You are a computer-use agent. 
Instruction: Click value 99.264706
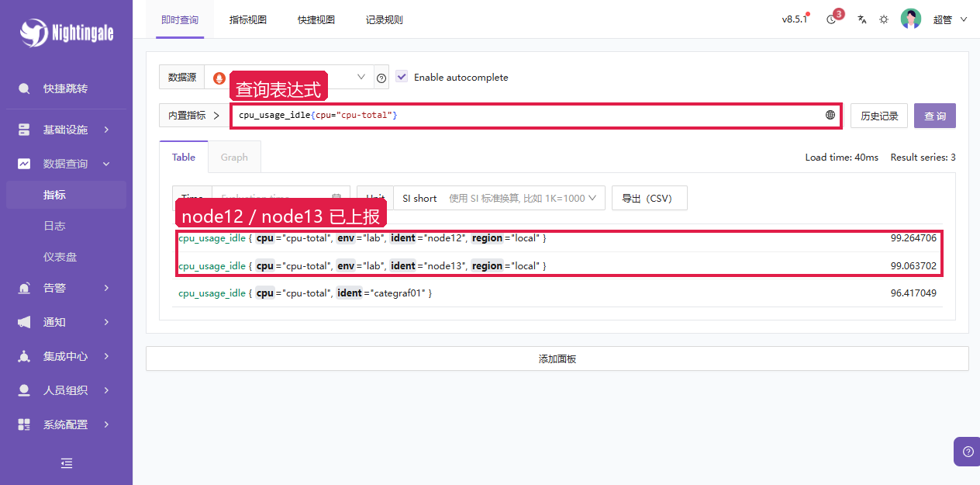[913, 238]
